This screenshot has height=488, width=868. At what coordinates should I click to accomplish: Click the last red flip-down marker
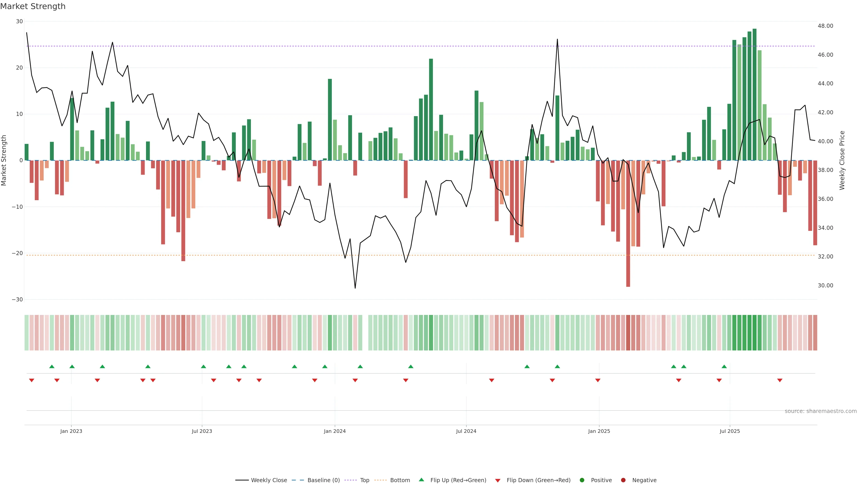click(780, 380)
